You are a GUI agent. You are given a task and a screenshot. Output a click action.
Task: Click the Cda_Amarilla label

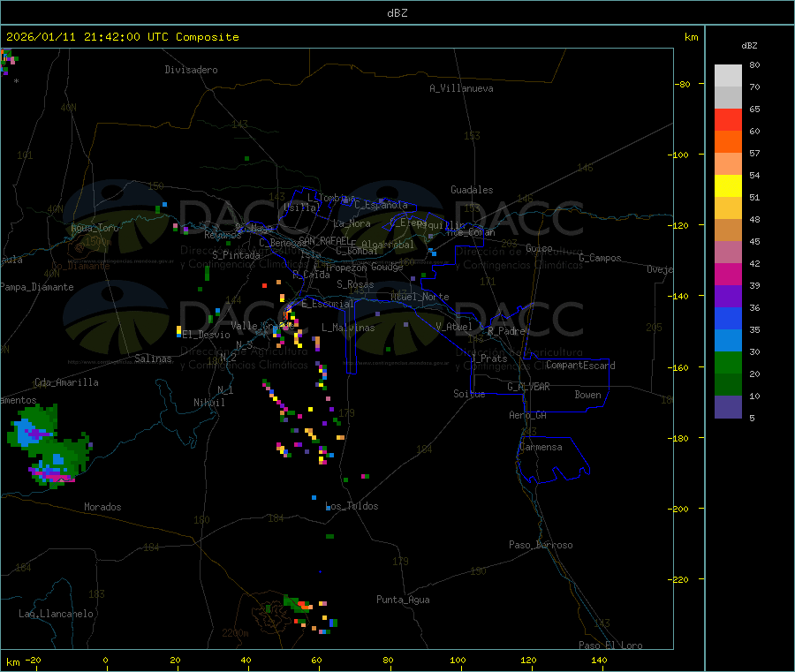(66, 382)
